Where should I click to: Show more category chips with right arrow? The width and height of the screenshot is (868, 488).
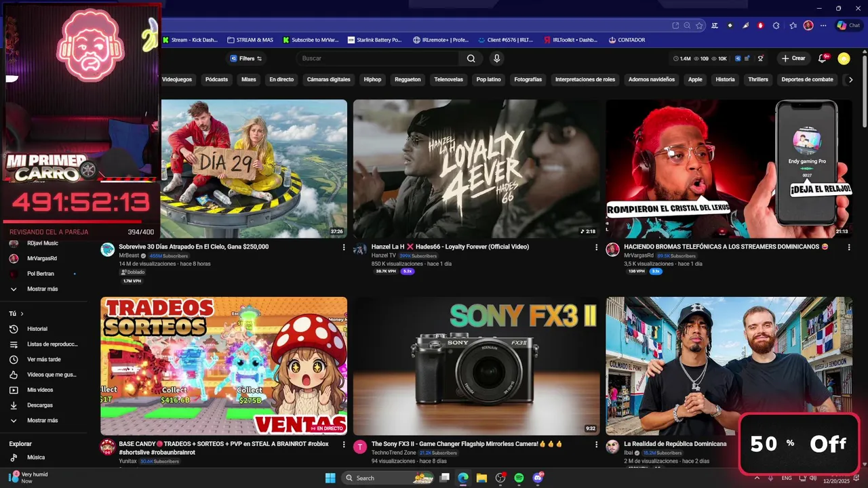[x=851, y=79]
